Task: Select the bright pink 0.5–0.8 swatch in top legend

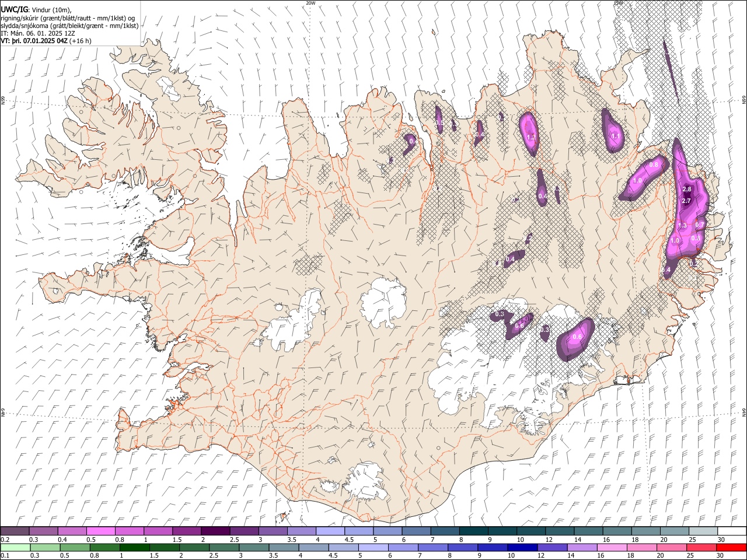Action: 101,531
